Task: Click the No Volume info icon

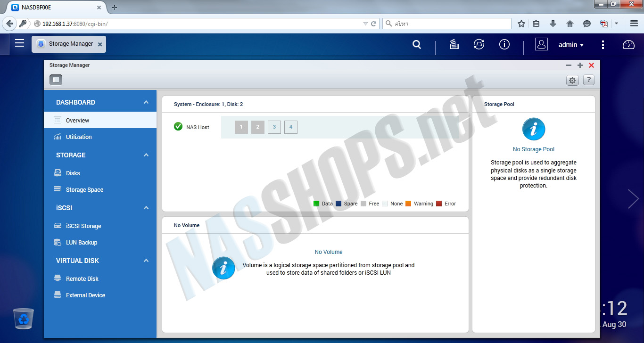Action: [223, 268]
